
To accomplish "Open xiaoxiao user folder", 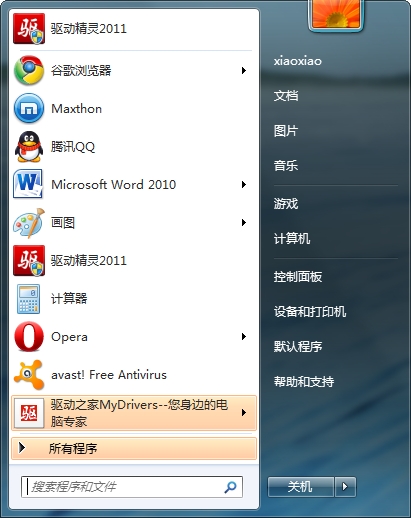I will (298, 61).
